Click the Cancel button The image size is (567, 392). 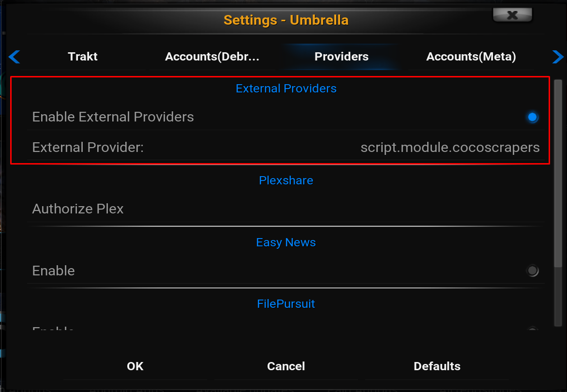click(x=286, y=366)
